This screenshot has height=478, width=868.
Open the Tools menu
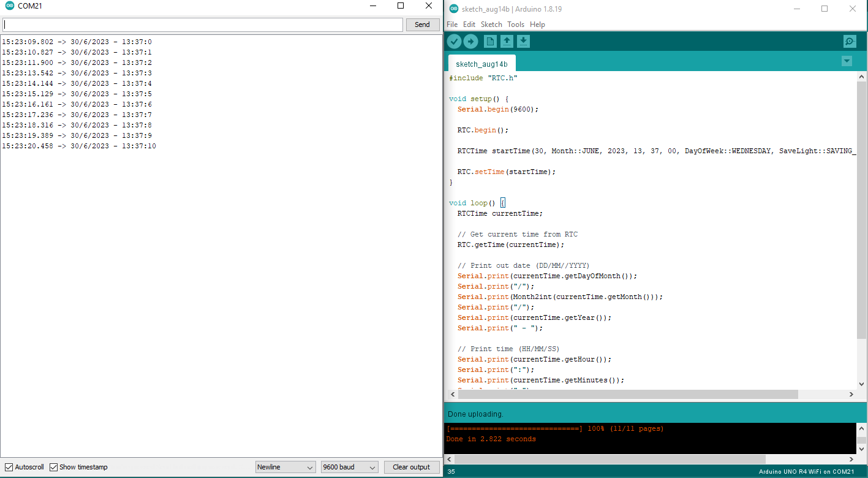pyautogui.click(x=516, y=25)
